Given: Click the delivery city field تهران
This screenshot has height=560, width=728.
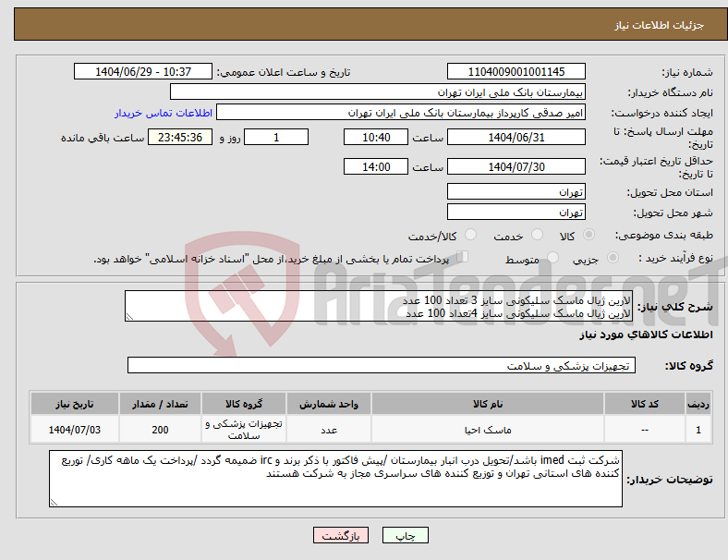Looking at the screenshot, I should tap(516, 213).
